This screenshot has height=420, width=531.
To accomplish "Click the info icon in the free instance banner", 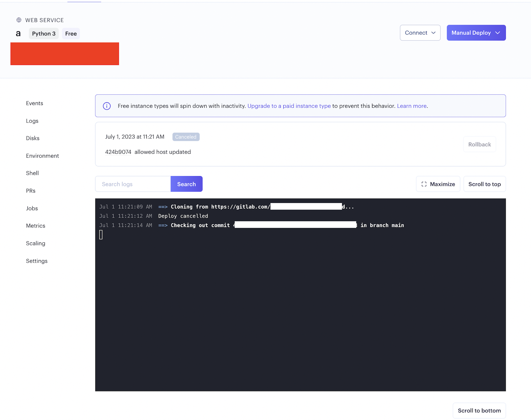I will pos(107,106).
